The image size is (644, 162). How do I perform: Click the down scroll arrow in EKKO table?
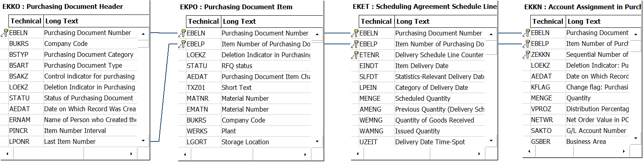click(143, 141)
